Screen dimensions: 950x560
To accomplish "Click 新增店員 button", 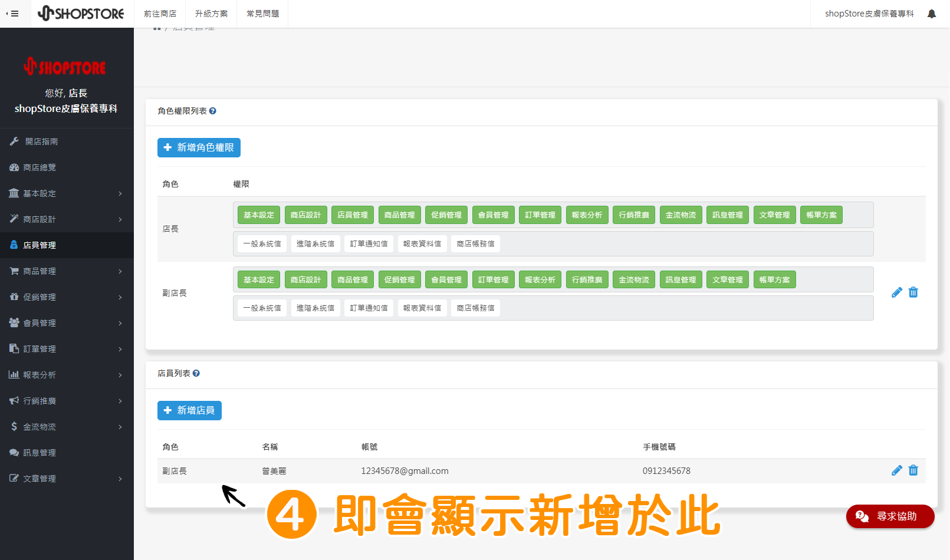I will tap(189, 410).
